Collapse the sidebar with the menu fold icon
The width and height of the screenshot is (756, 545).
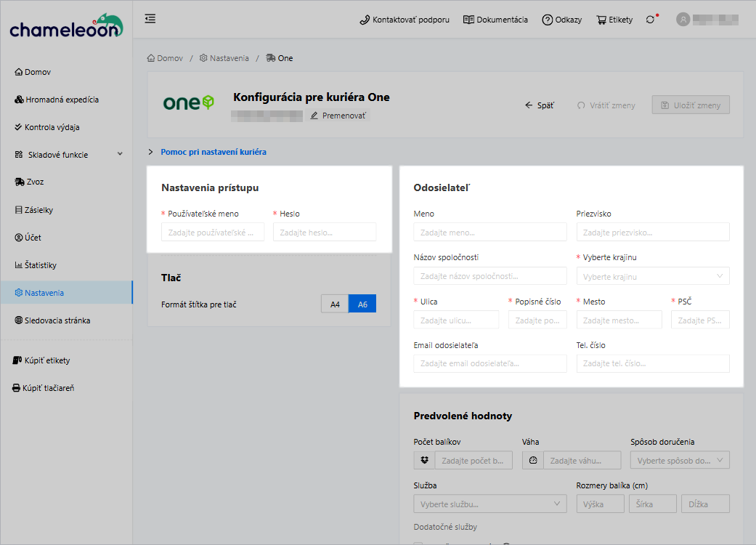(x=150, y=19)
